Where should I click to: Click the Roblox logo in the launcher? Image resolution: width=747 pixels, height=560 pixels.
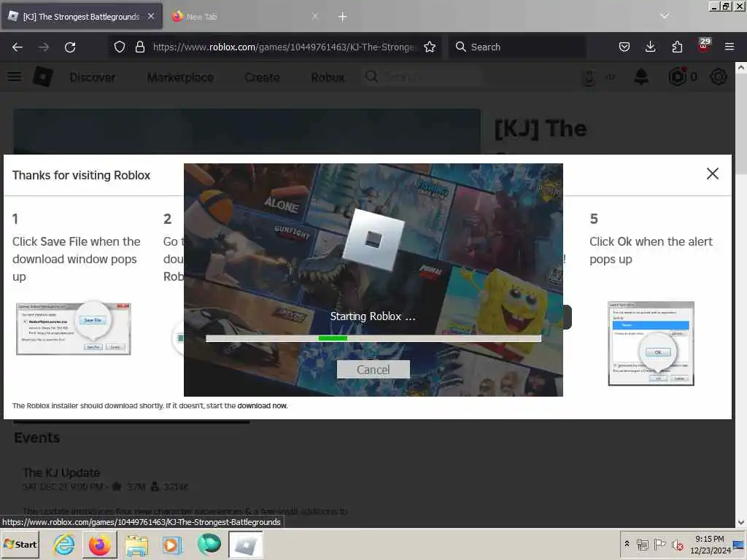pos(373,240)
